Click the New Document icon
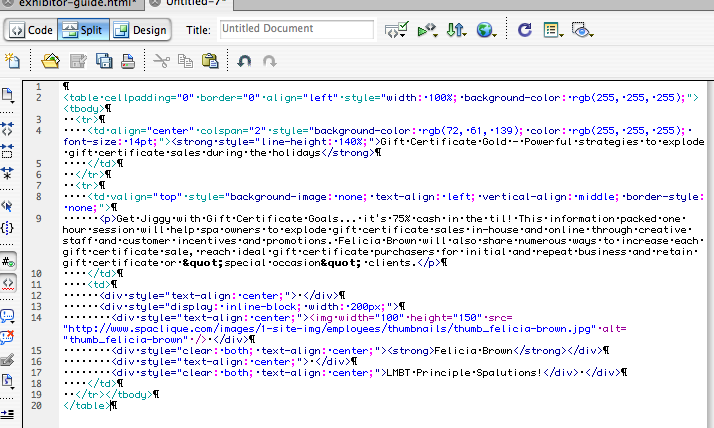Viewport: 714px width, 428px height. pyautogui.click(x=12, y=62)
